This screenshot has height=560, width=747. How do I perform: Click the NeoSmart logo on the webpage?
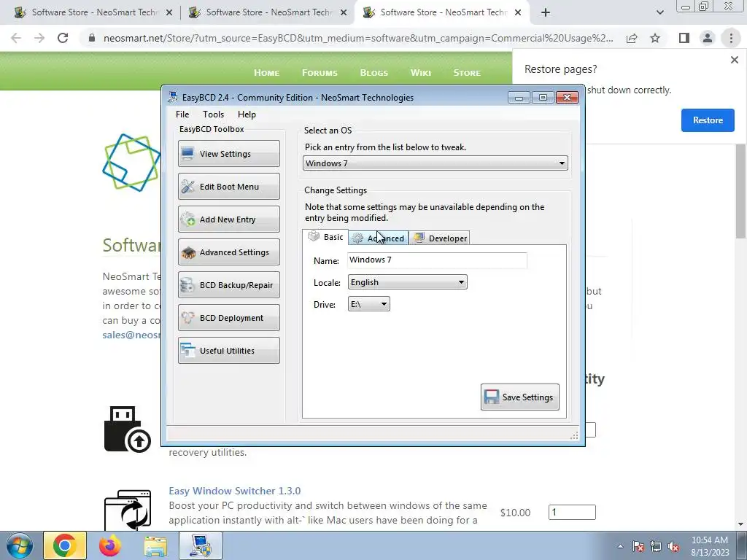point(131,163)
